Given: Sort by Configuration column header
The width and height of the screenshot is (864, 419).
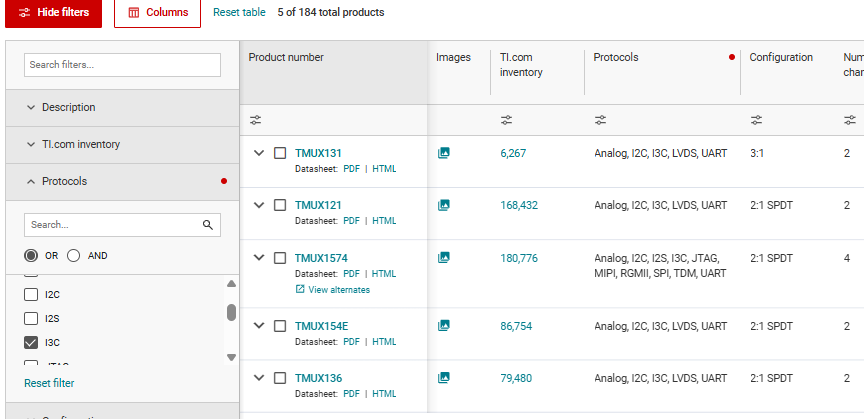Looking at the screenshot, I should [781, 57].
